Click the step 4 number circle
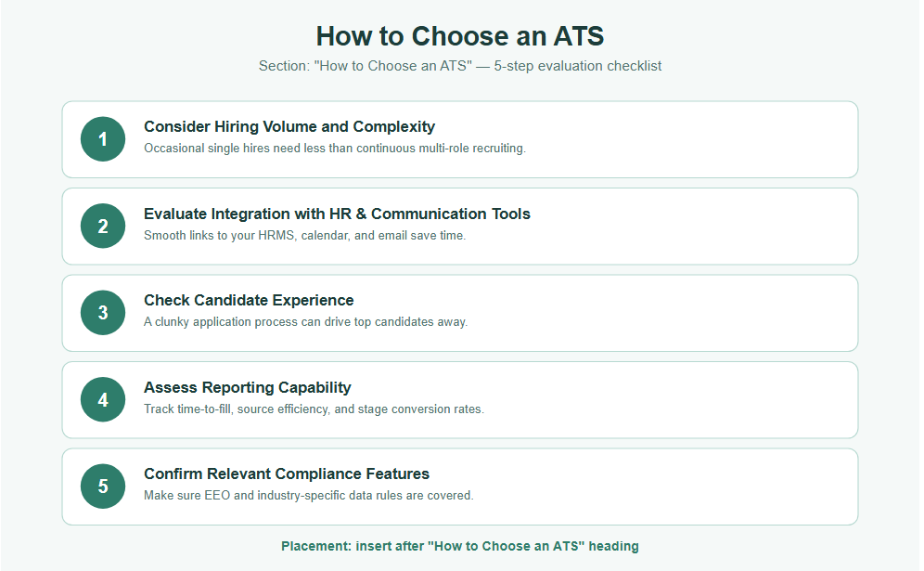The height and width of the screenshot is (571, 924). tap(103, 399)
